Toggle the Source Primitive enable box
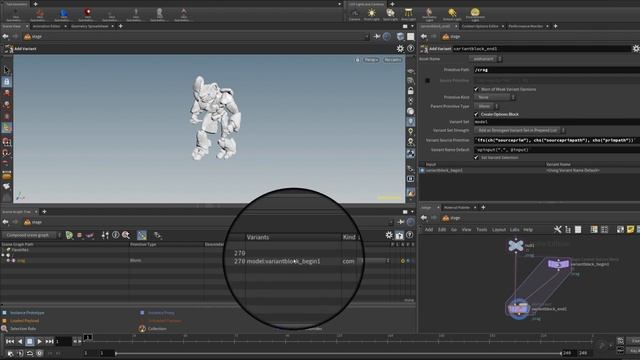 click(427, 80)
